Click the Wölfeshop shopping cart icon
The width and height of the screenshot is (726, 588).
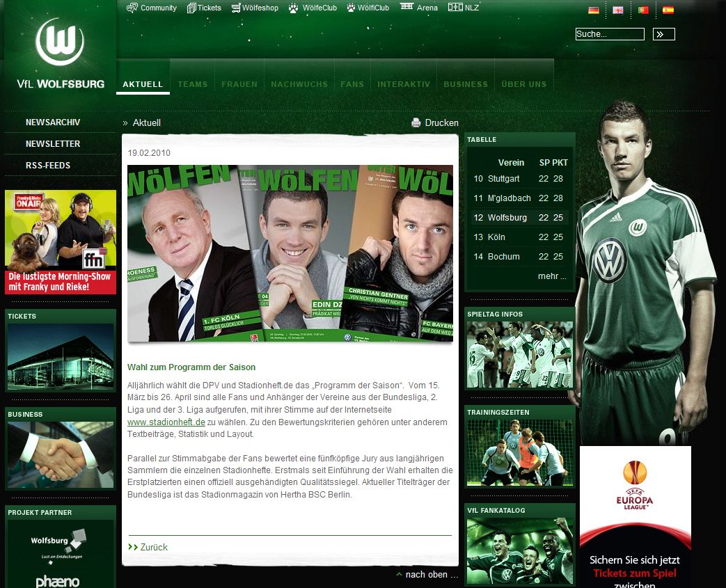point(236,8)
